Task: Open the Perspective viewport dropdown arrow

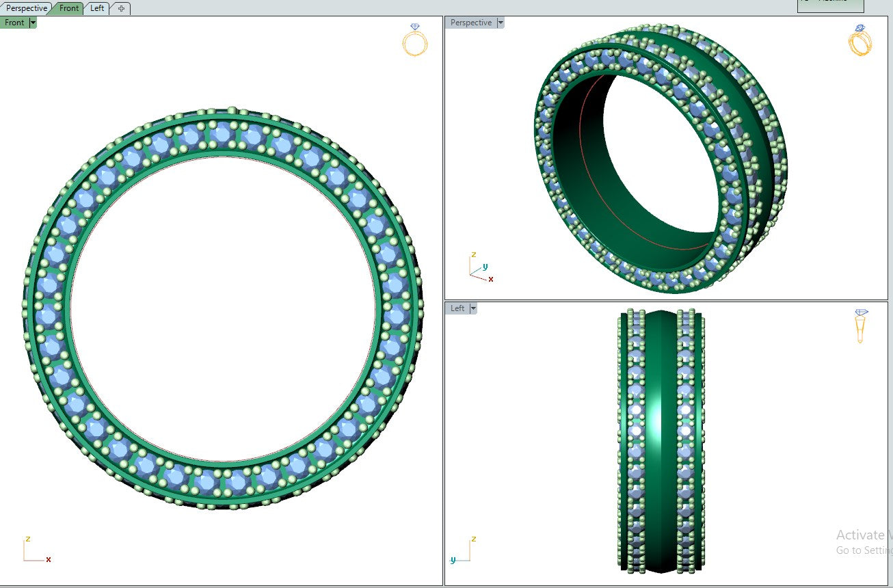Action: coord(501,23)
